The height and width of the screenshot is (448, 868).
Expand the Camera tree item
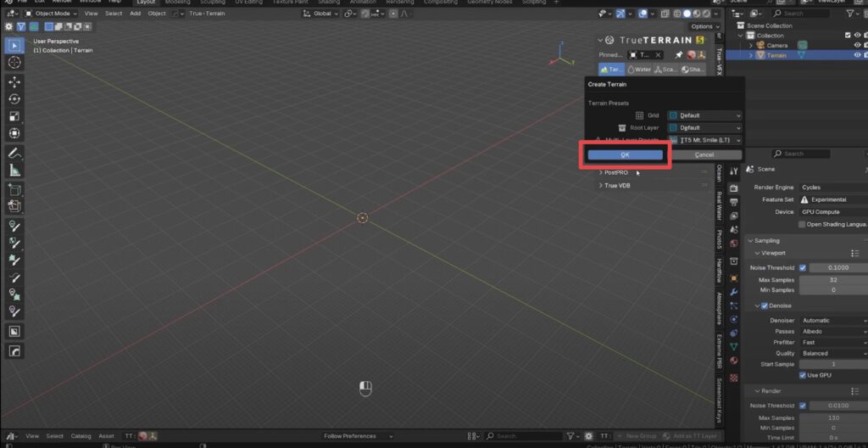coord(751,46)
